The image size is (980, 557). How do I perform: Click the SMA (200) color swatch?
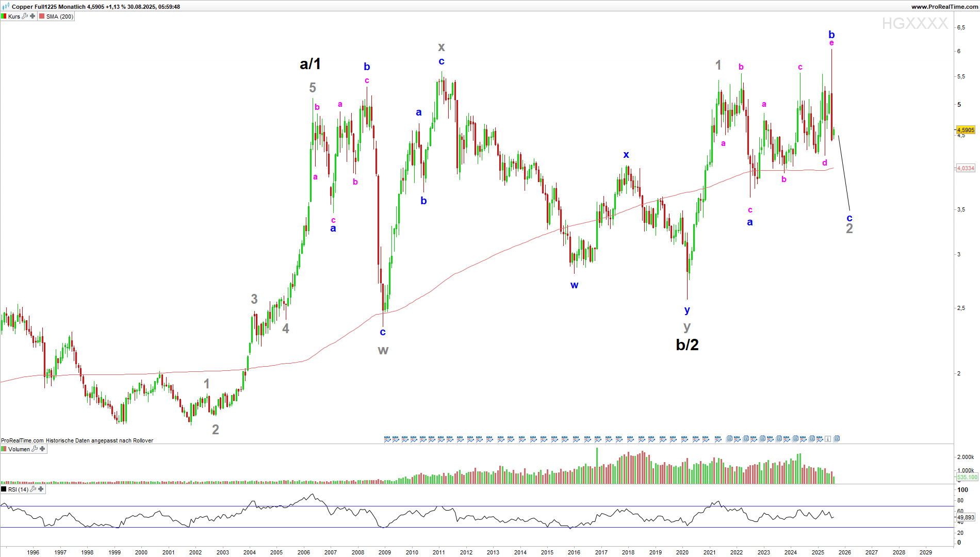point(42,17)
